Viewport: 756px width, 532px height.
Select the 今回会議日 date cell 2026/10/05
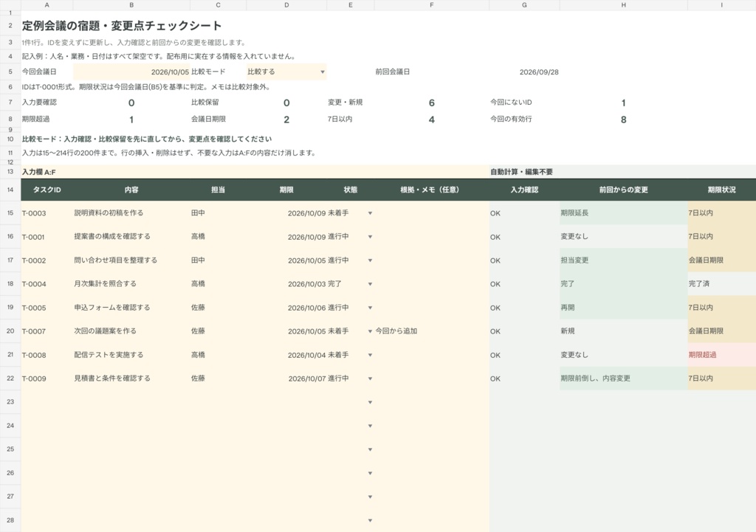(x=131, y=72)
